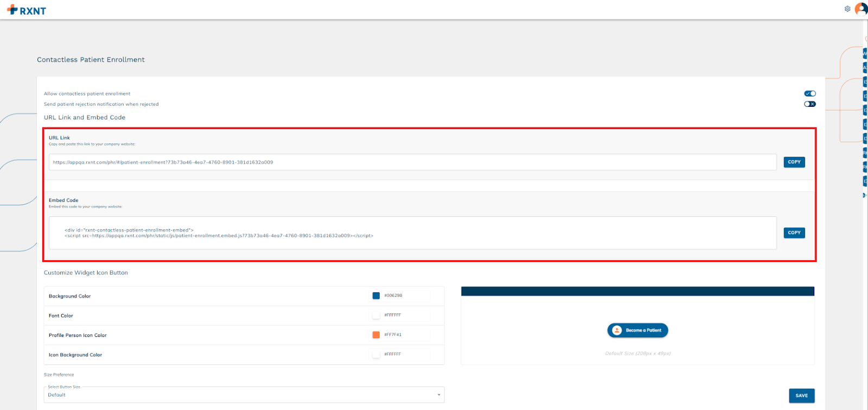This screenshot has height=410, width=868.
Task: Toggle Allow contactless patient enrollment switch
Action: coord(810,93)
